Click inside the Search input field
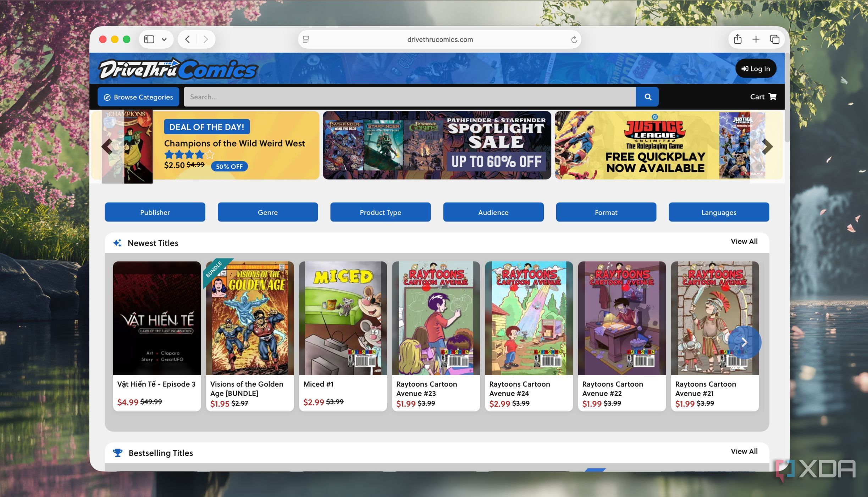The width and height of the screenshot is (868, 497). click(x=409, y=97)
